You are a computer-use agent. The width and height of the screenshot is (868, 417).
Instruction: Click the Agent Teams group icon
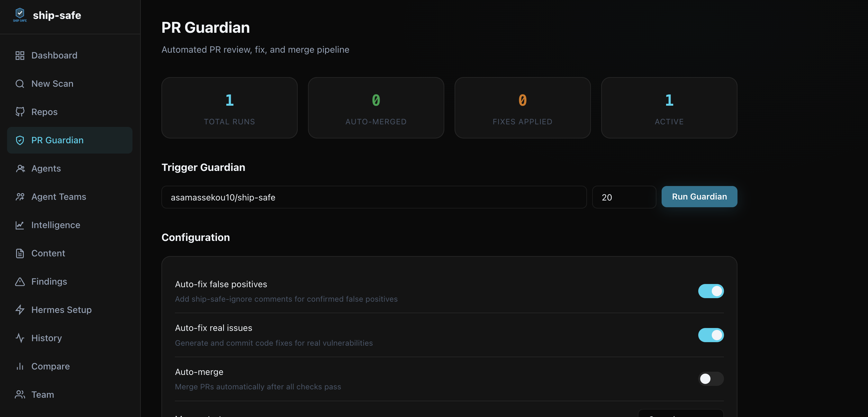point(20,197)
